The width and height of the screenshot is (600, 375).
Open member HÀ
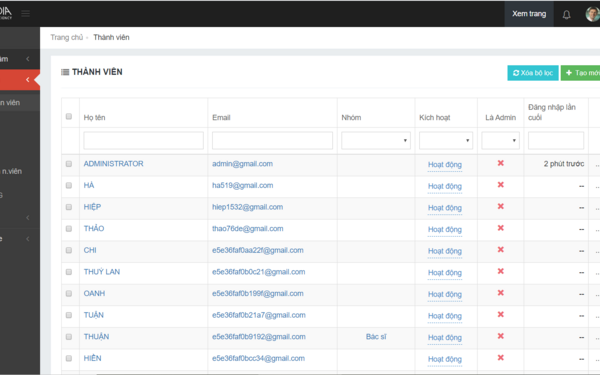click(x=89, y=185)
